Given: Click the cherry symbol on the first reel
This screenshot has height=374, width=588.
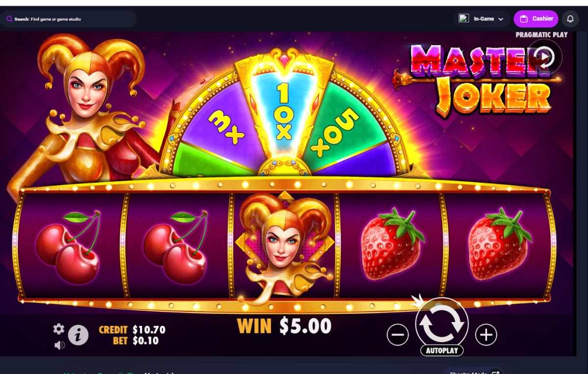Looking at the screenshot, I should click(x=69, y=247).
